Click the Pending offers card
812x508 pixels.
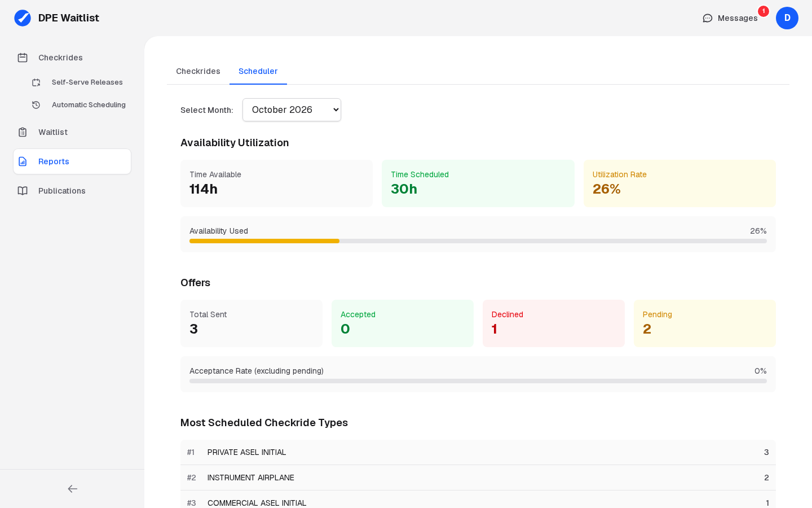point(705,323)
